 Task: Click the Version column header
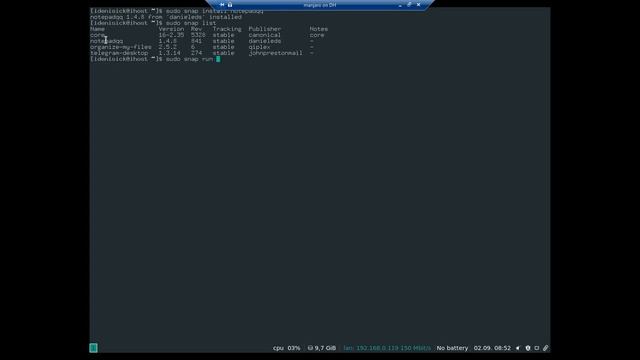[x=171, y=29]
